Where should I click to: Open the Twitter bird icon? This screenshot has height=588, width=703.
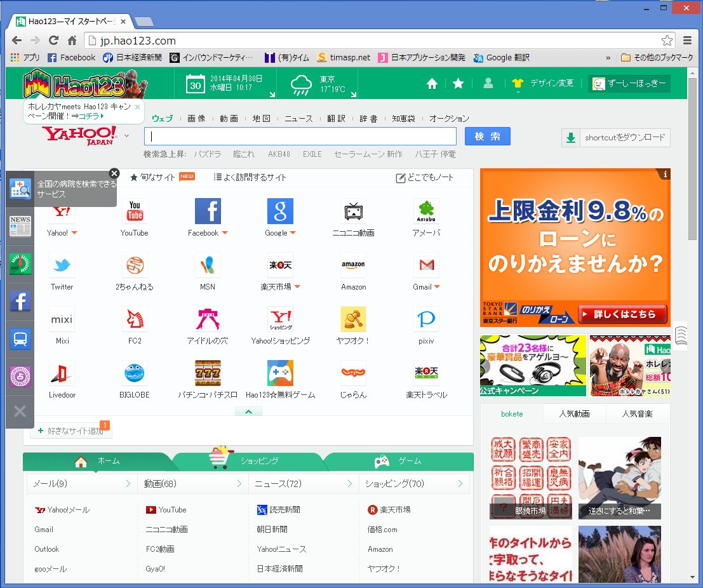(x=62, y=265)
